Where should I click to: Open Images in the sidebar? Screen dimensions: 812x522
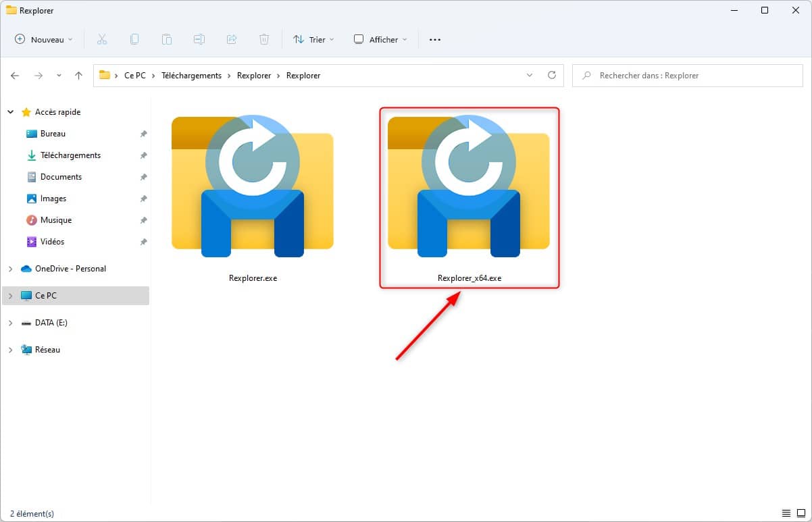tap(53, 199)
